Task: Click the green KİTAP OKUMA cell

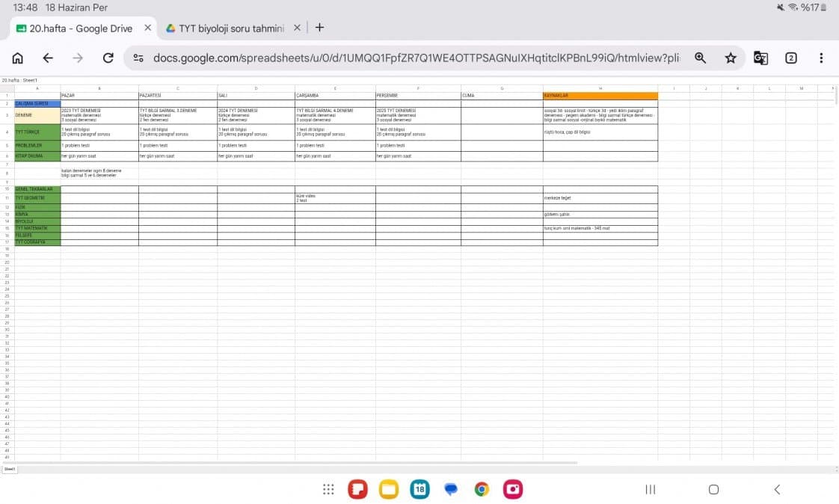Action: pyautogui.click(x=37, y=156)
